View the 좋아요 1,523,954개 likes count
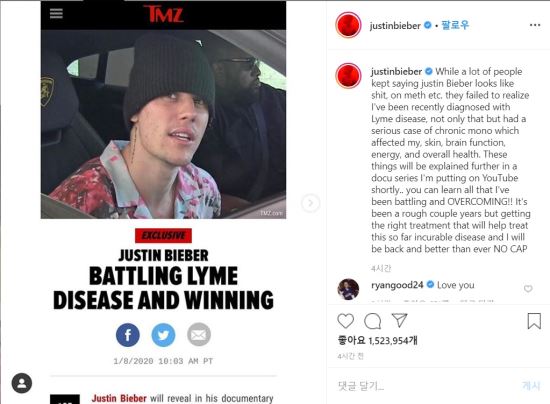The image size is (550, 404). pos(377,340)
